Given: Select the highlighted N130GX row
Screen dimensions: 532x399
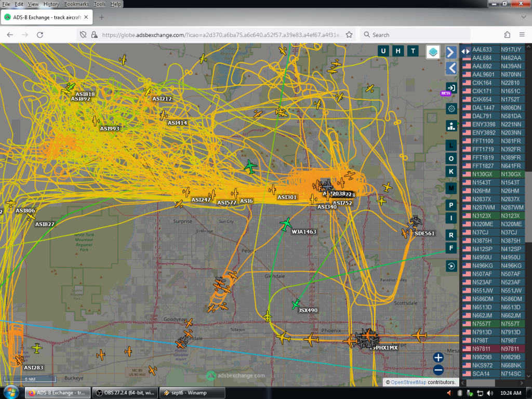Looking at the screenshot, I should (x=494, y=174).
